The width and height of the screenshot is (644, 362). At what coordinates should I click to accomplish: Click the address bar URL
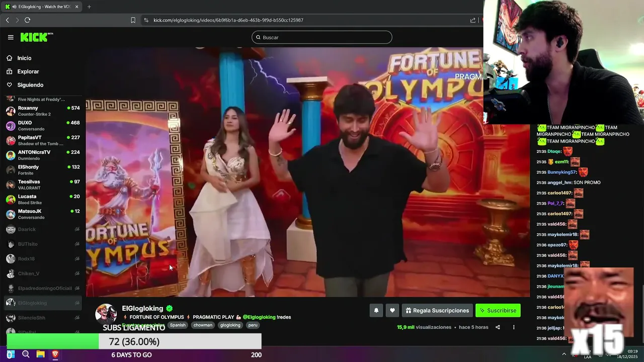pos(228,20)
